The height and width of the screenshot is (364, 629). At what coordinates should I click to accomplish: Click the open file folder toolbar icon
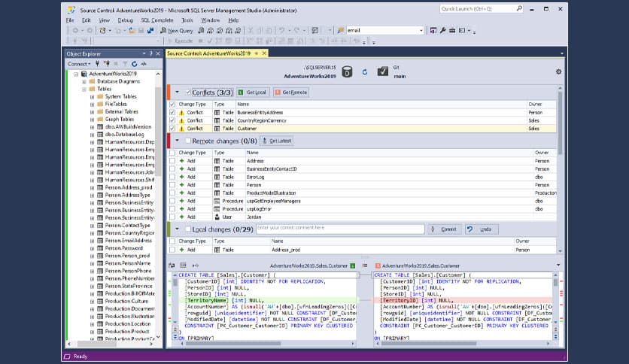click(x=132, y=31)
